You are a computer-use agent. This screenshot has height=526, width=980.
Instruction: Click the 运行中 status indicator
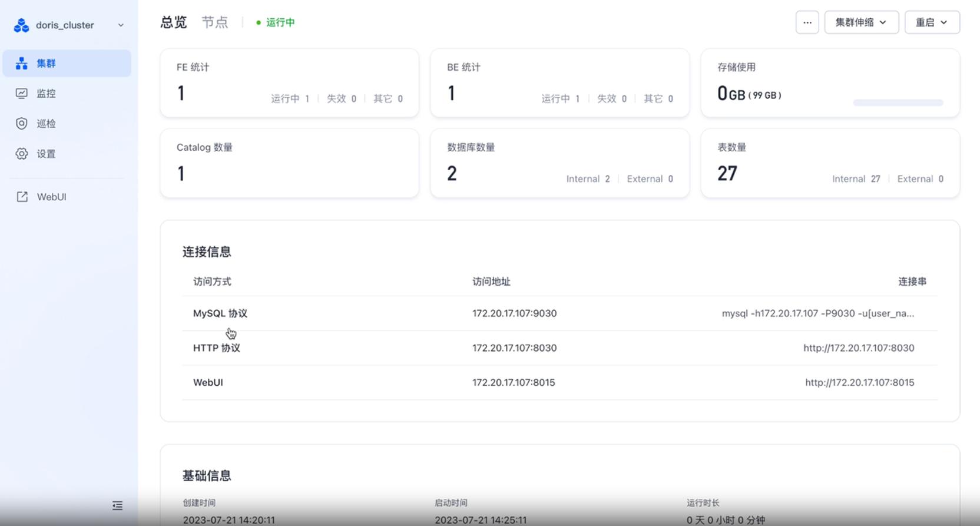coord(275,22)
